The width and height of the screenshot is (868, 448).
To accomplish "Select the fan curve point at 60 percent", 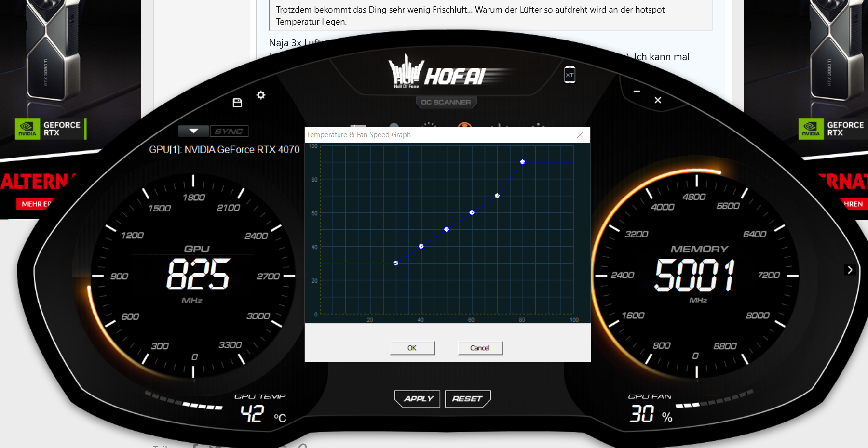I will click(472, 212).
